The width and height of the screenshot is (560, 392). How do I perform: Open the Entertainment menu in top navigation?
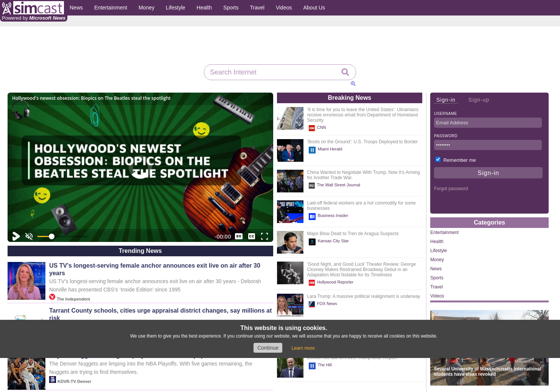coord(110,8)
